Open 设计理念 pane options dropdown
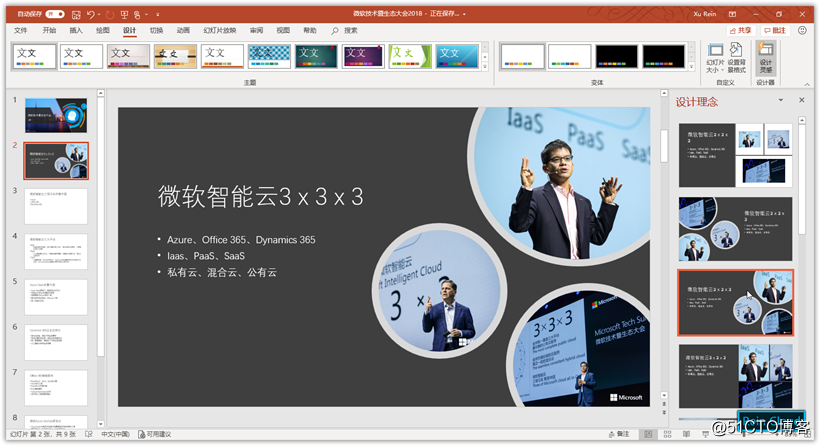 point(781,100)
